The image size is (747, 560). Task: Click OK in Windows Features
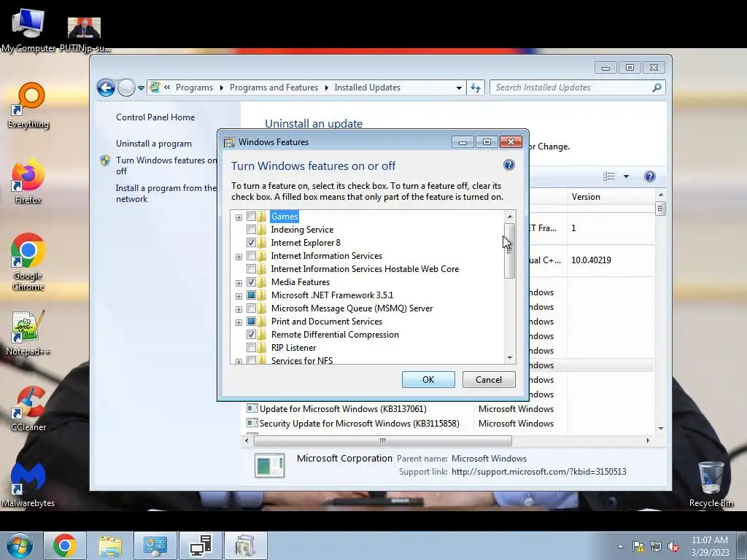428,379
